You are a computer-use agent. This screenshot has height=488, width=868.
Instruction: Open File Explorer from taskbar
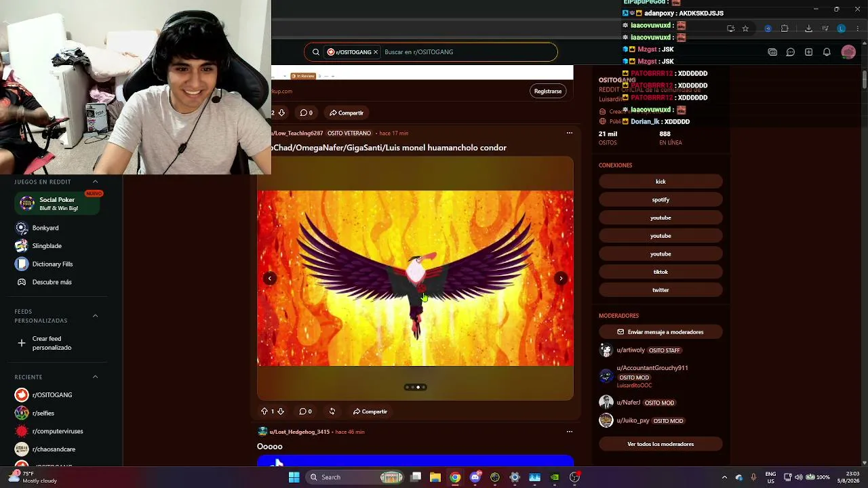435,477
